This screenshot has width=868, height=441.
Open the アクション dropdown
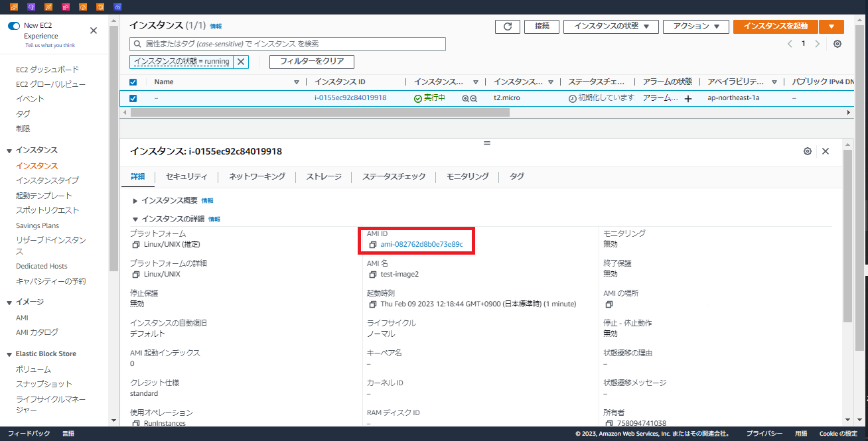tap(695, 27)
